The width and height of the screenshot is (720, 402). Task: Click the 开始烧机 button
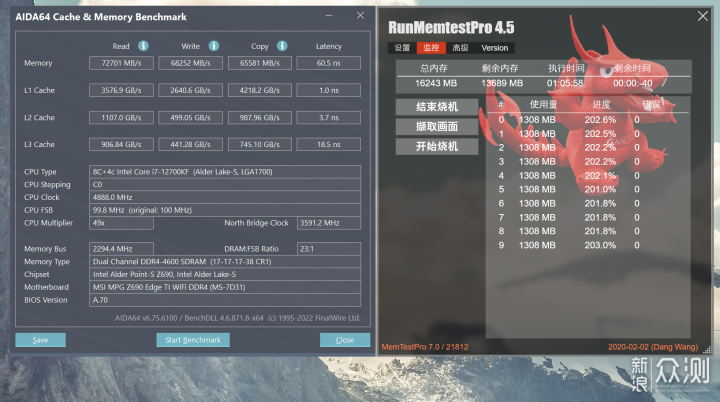[x=437, y=147]
